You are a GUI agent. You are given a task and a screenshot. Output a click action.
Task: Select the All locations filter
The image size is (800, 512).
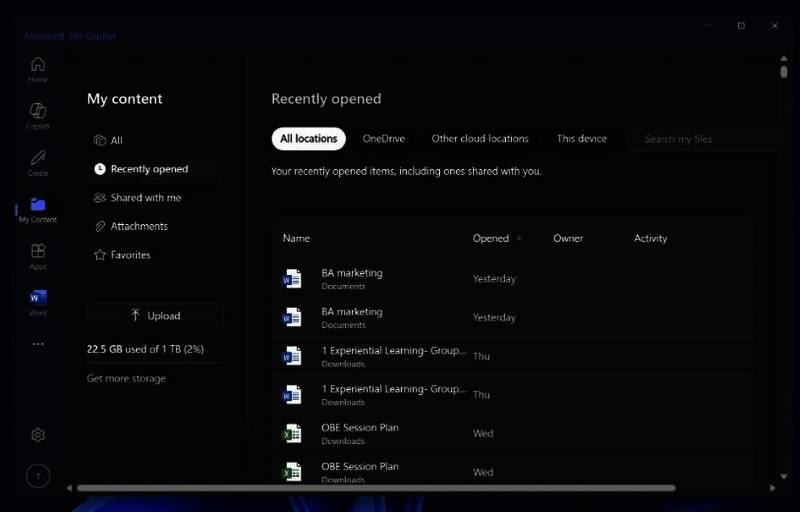click(x=308, y=139)
